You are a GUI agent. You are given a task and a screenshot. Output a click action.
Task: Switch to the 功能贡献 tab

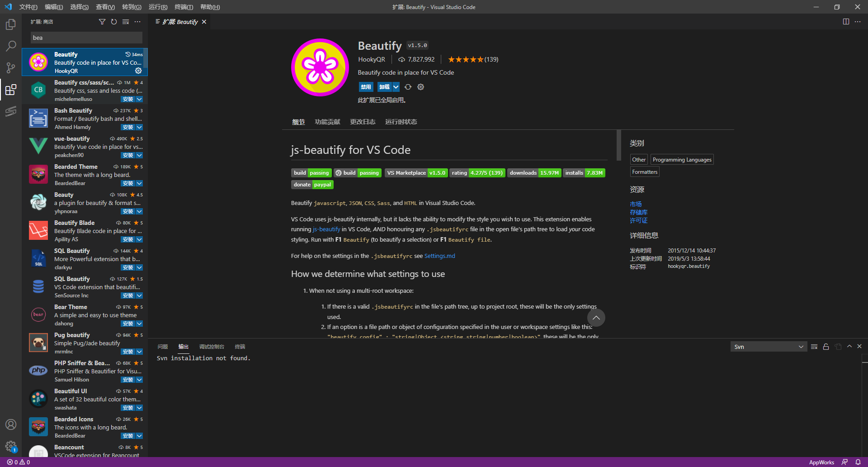point(327,122)
